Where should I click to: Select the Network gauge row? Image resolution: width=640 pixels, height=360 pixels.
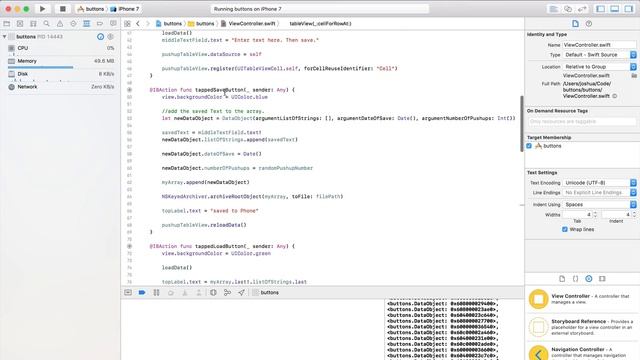(60, 87)
